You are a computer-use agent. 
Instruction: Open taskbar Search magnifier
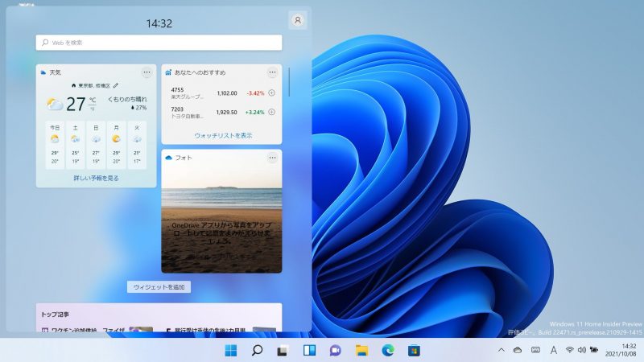tap(257, 350)
